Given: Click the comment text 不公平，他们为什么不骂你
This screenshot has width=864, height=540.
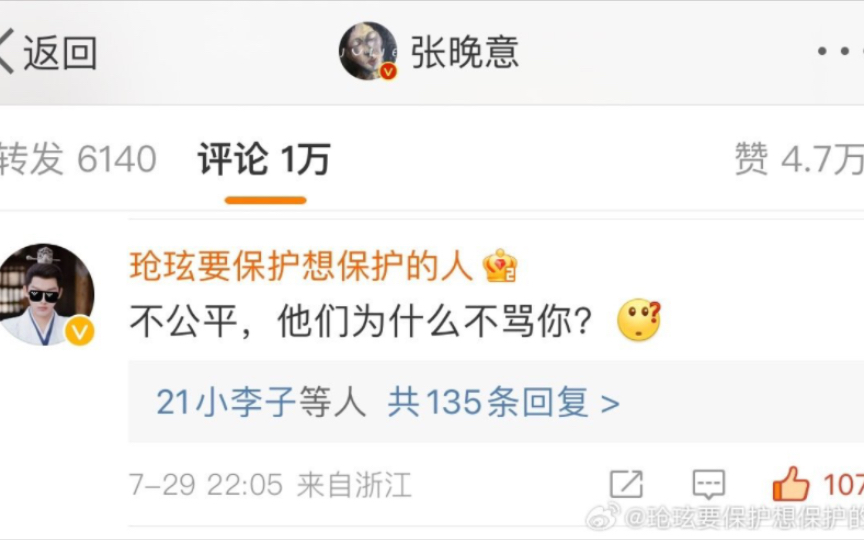Looking at the screenshot, I should [x=361, y=321].
